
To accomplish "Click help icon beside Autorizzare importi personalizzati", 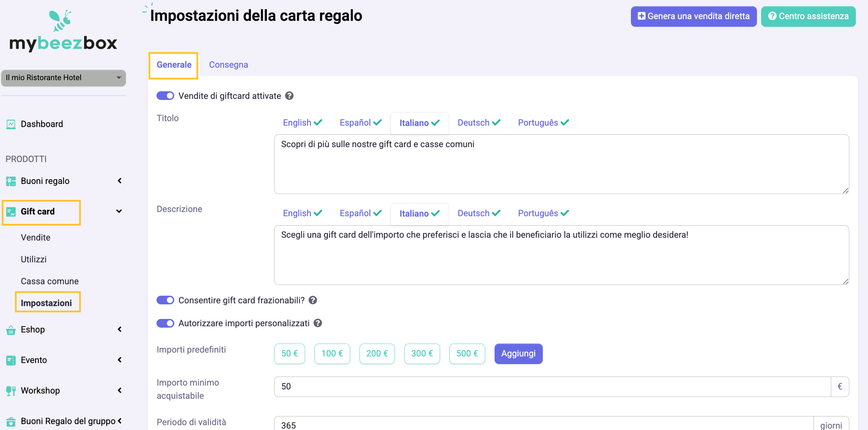I will coord(318,323).
